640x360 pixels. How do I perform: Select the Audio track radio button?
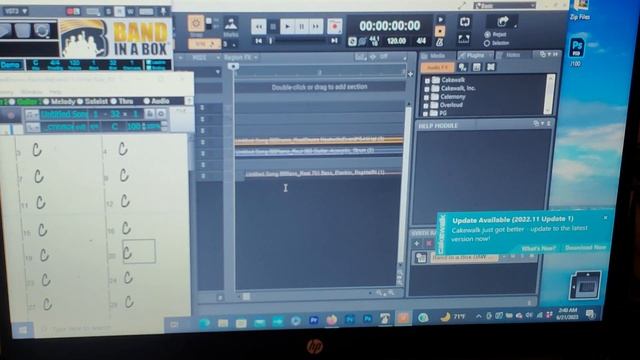pos(146,101)
